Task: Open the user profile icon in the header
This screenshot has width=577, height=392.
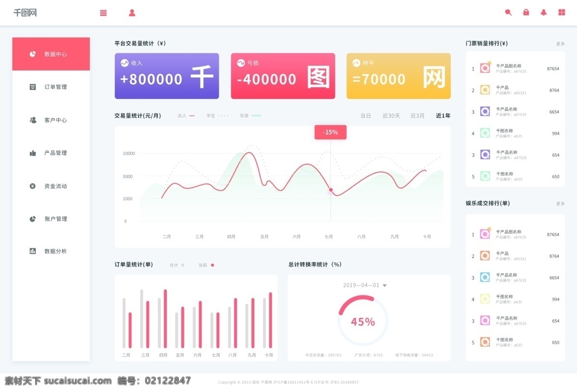Action: point(132,13)
